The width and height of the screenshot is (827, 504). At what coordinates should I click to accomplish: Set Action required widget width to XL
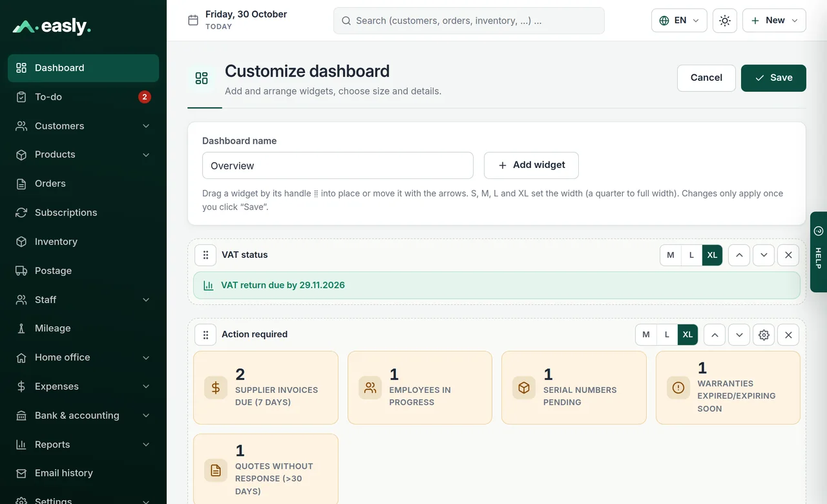[687, 335]
